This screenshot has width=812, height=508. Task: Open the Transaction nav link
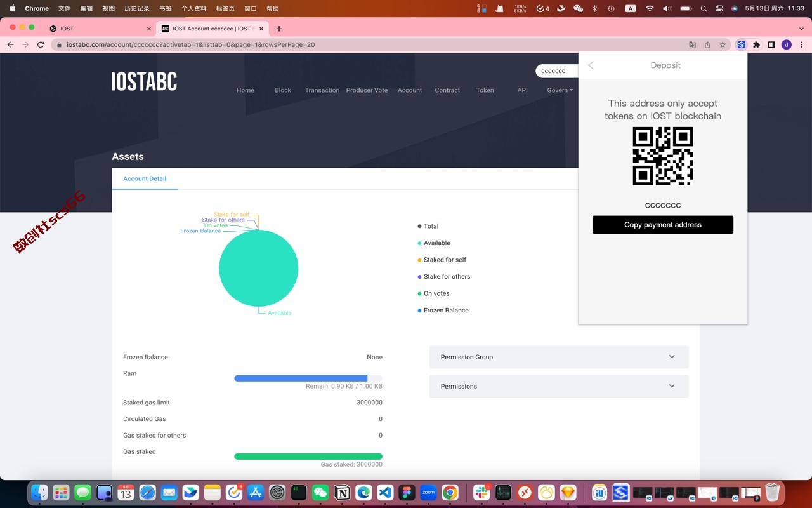[x=322, y=90]
